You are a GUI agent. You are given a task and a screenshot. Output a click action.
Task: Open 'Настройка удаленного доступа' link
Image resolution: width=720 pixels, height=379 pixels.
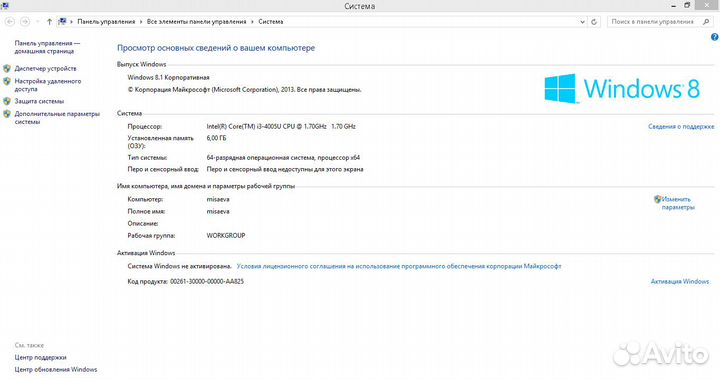(48, 85)
